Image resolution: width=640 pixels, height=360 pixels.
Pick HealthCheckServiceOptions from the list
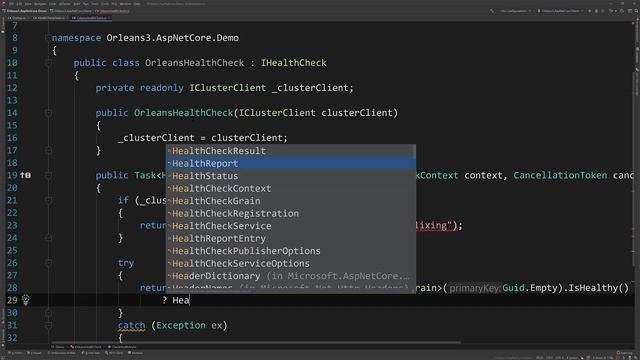[x=291, y=263]
